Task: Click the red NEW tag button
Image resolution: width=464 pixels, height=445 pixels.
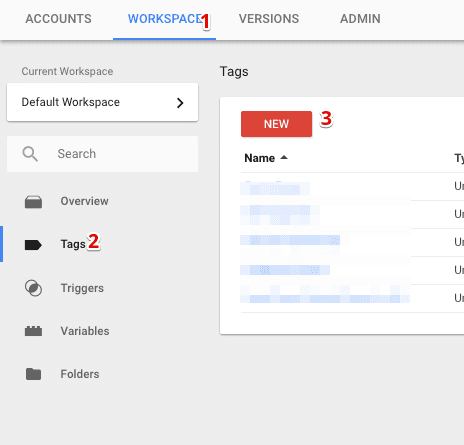Action: pos(276,124)
